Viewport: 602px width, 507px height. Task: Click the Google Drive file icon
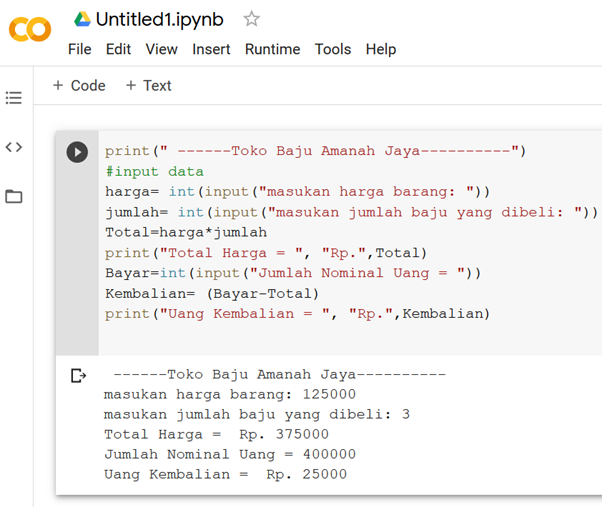pyautogui.click(x=82, y=19)
